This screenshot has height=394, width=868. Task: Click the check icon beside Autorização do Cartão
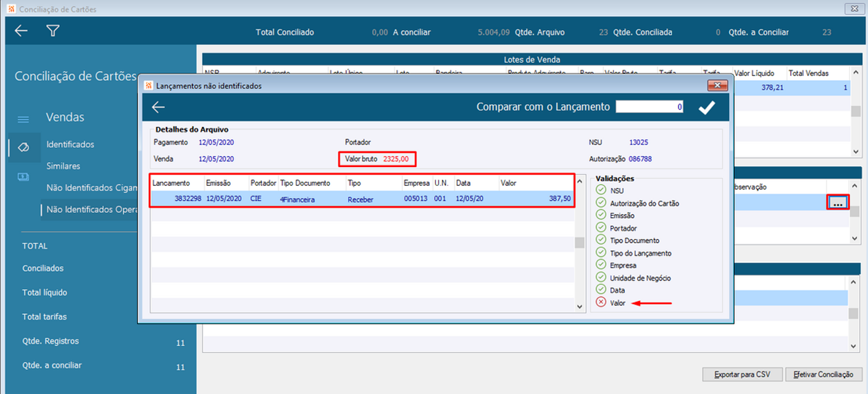pyautogui.click(x=601, y=203)
